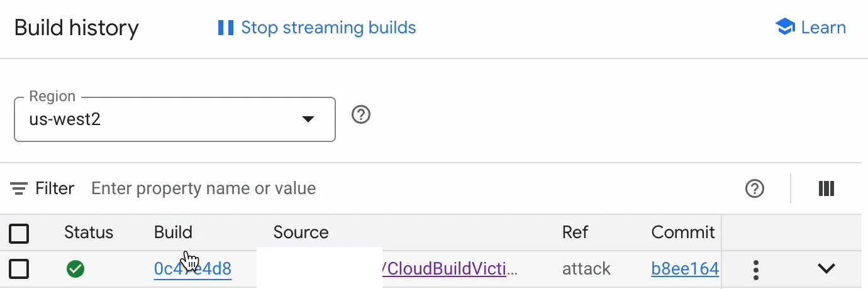Open the b8ee164 commit link

tap(685, 269)
